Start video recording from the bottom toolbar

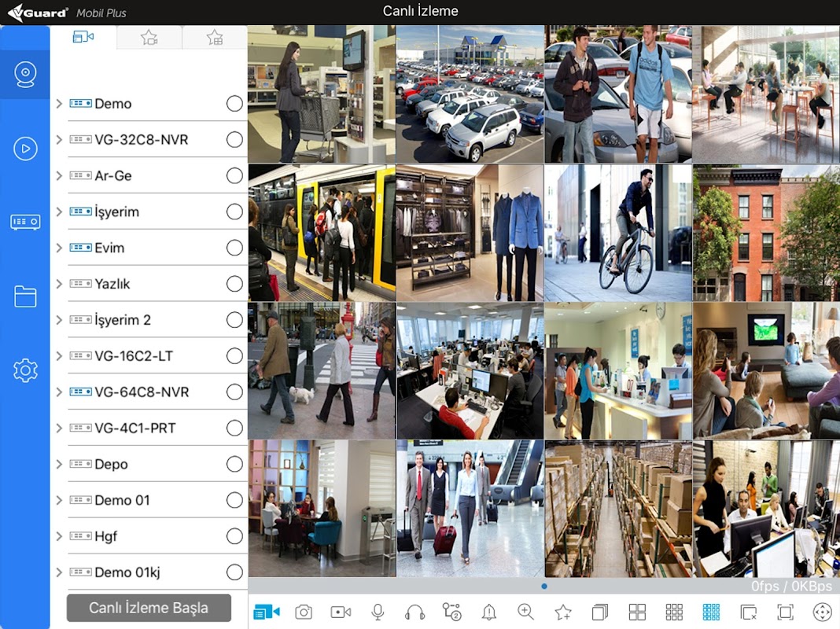pos(341,612)
